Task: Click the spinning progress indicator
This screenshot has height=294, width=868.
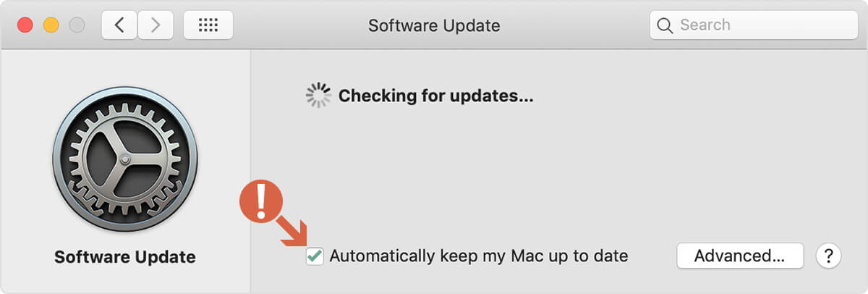Action: click(x=318, y=95)
